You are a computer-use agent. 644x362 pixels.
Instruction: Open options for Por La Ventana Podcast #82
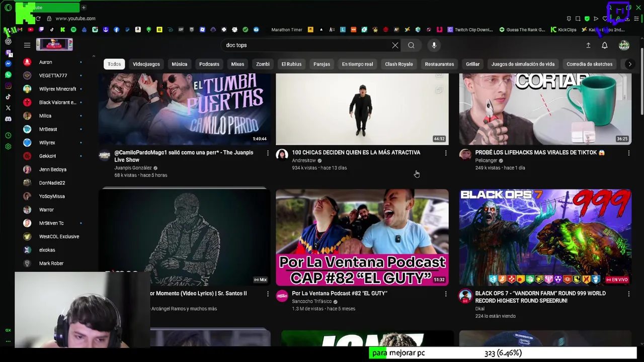tap(445, 294)
